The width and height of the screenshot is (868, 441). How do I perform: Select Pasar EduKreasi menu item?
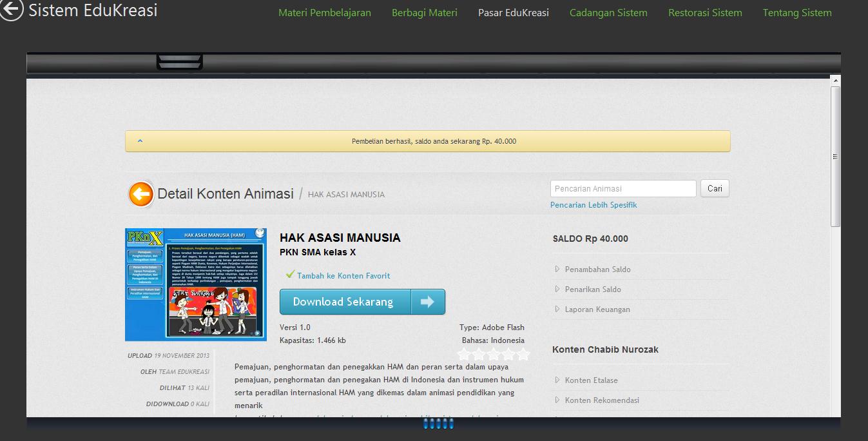(514, 12)
